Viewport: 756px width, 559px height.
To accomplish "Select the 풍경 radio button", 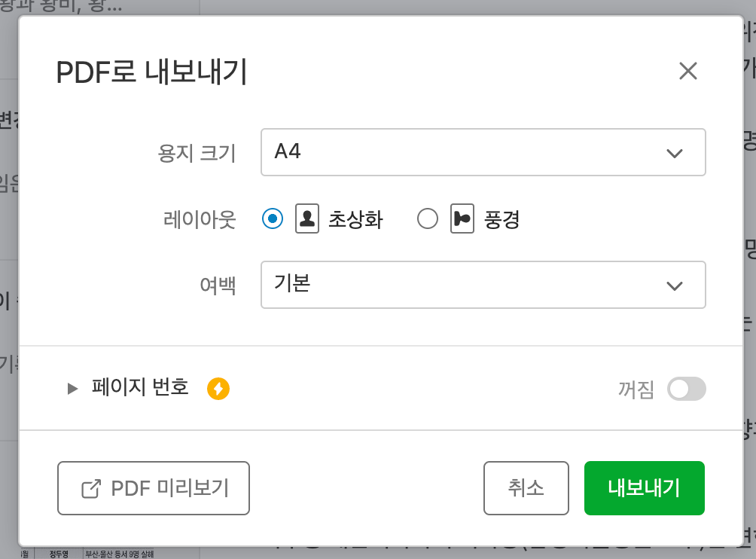I will pos(428,219).
